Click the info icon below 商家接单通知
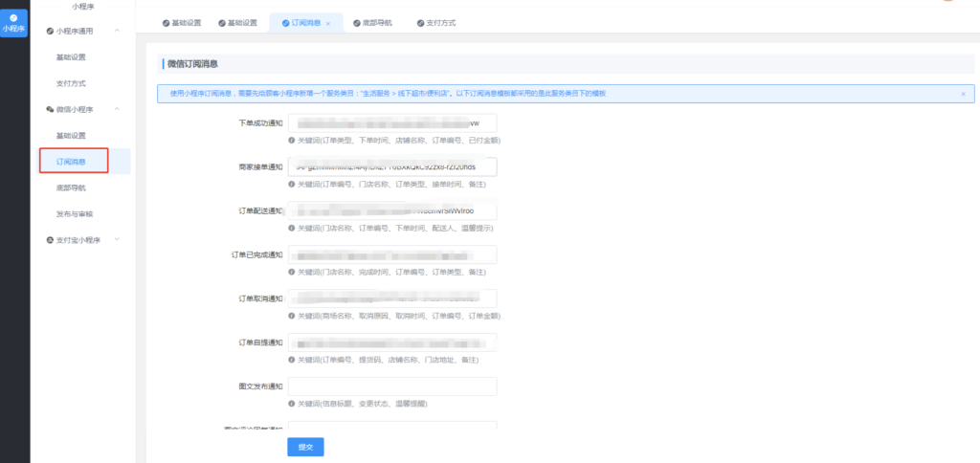The height and width of the screenshot is (463, 980). pos(291,184)
